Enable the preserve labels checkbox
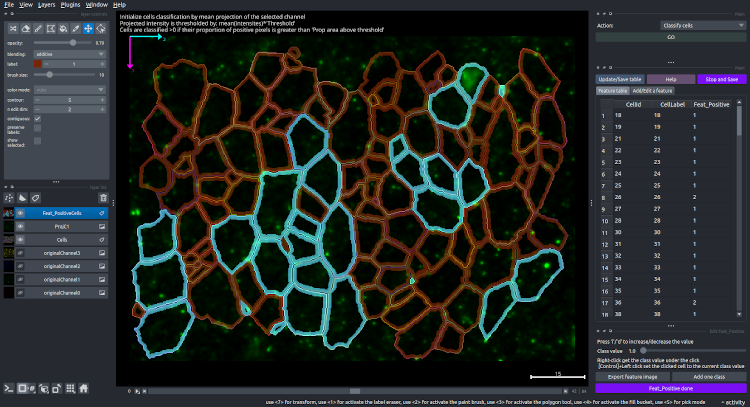This screenshot has height=407, width=750. [x=38, y=128]
